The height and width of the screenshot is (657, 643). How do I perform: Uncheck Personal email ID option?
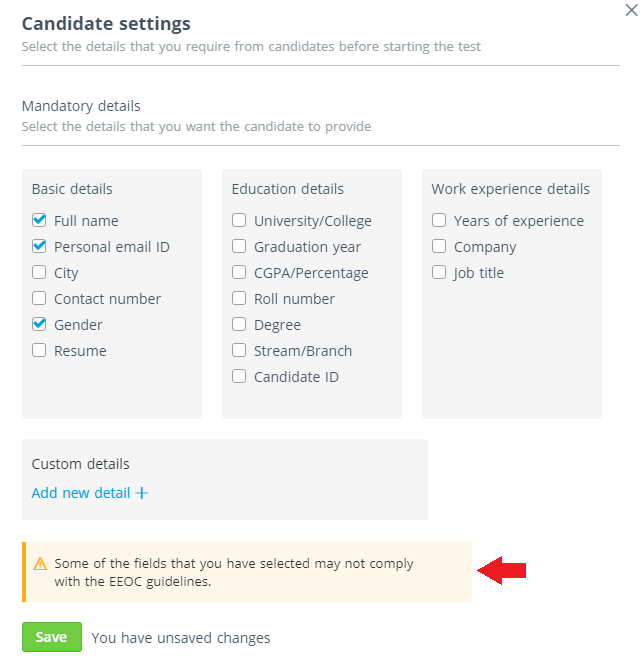[x=39, y=246]
